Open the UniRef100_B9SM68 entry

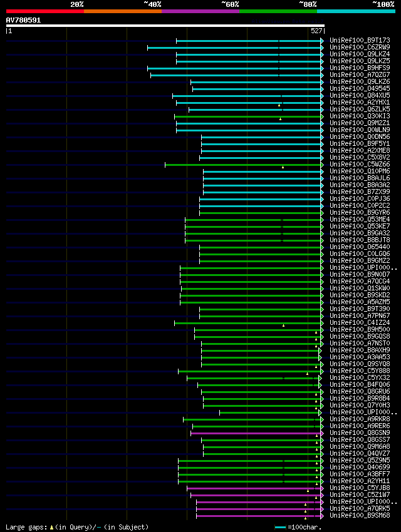pos(360,515)
